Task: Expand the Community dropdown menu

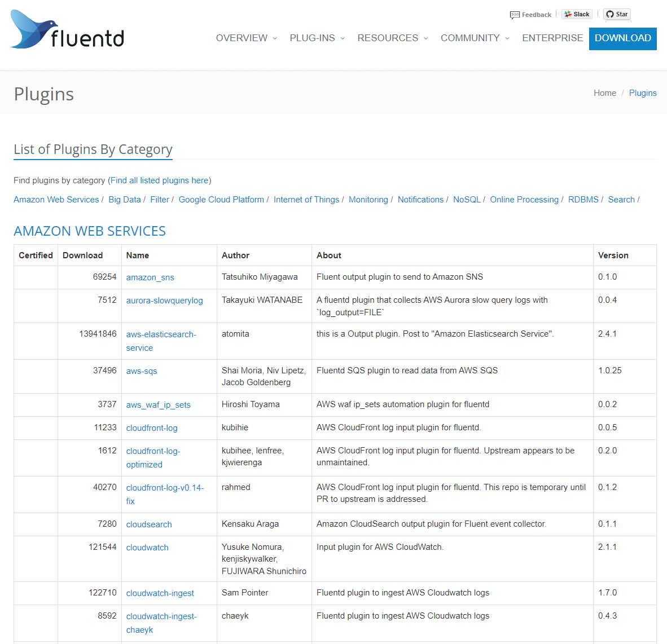Action: tap(475, 38)
